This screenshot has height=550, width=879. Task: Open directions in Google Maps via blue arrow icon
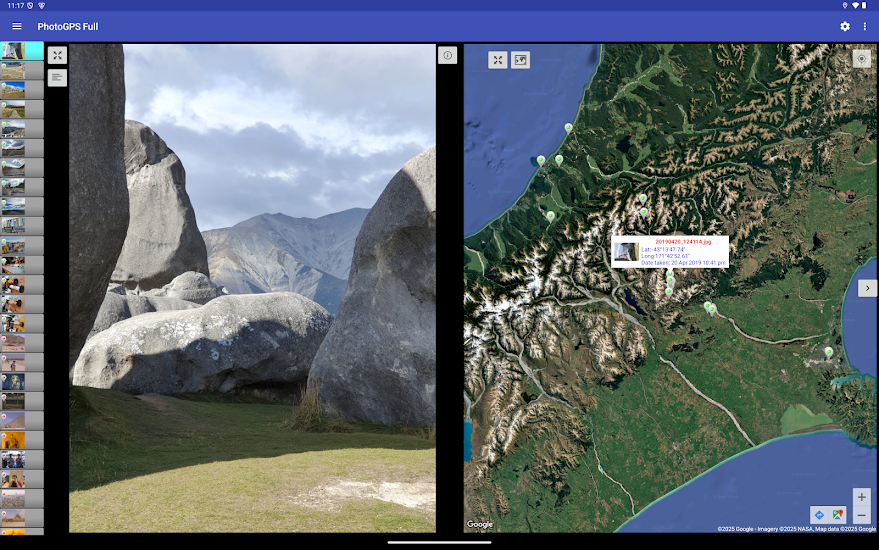(820, 515)
